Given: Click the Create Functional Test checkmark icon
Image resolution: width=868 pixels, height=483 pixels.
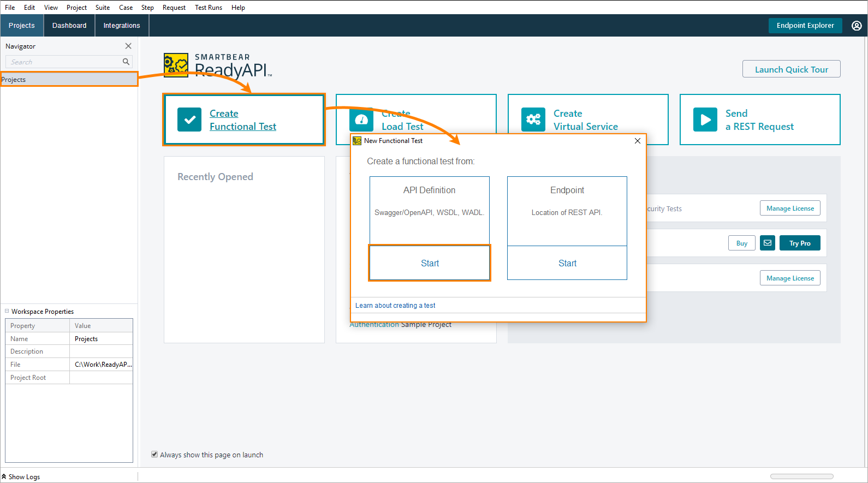Looking at the screenshot, I should [189, 120].
